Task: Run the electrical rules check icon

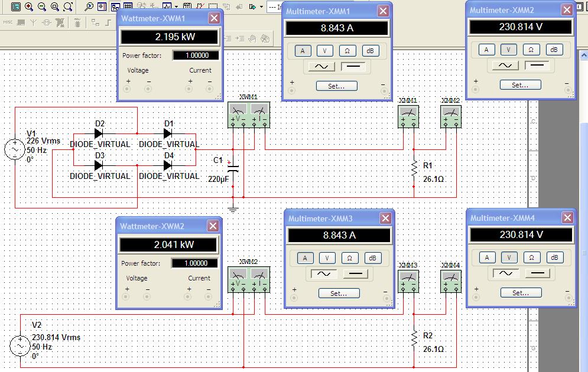Action: click(200, 6)
